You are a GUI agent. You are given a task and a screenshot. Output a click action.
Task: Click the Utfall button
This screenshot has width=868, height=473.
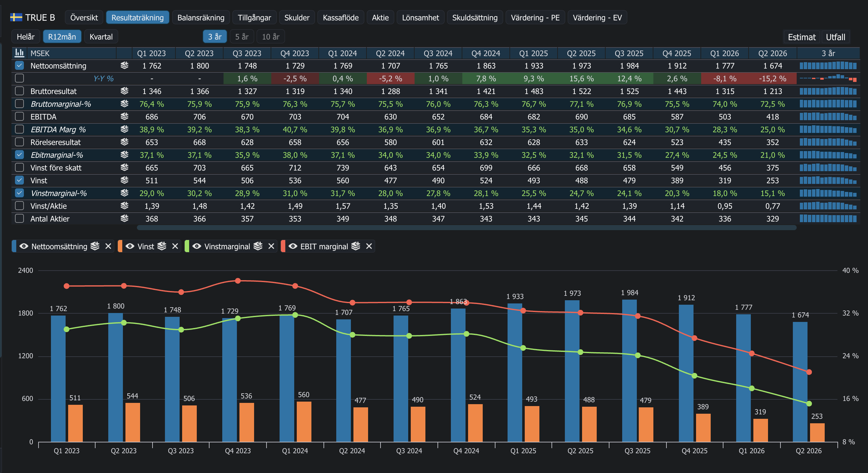pos(835,37)
